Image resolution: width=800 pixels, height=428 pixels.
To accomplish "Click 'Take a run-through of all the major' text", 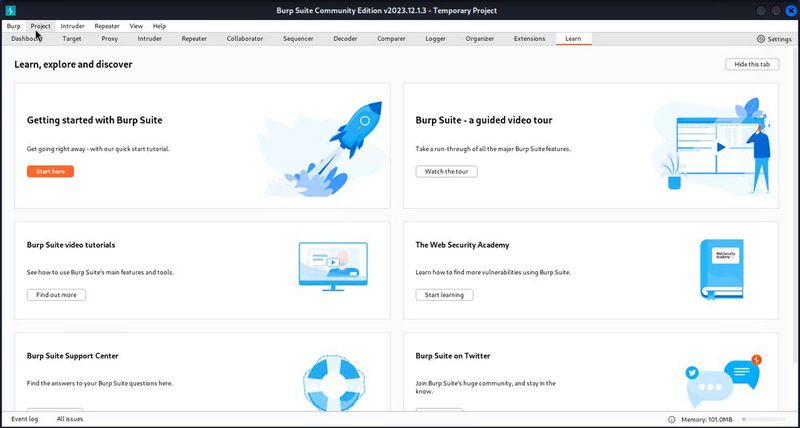I will click(493, 149).
